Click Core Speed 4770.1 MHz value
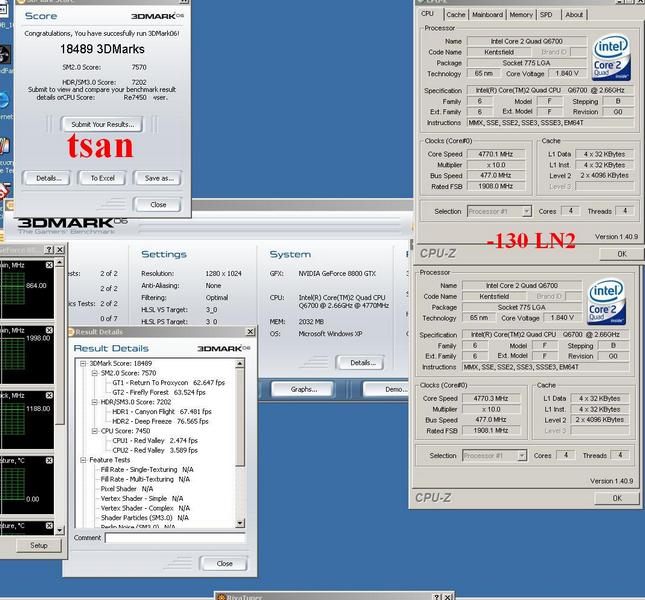The width and height of the screenshot is (645, 600). (496, 154)
